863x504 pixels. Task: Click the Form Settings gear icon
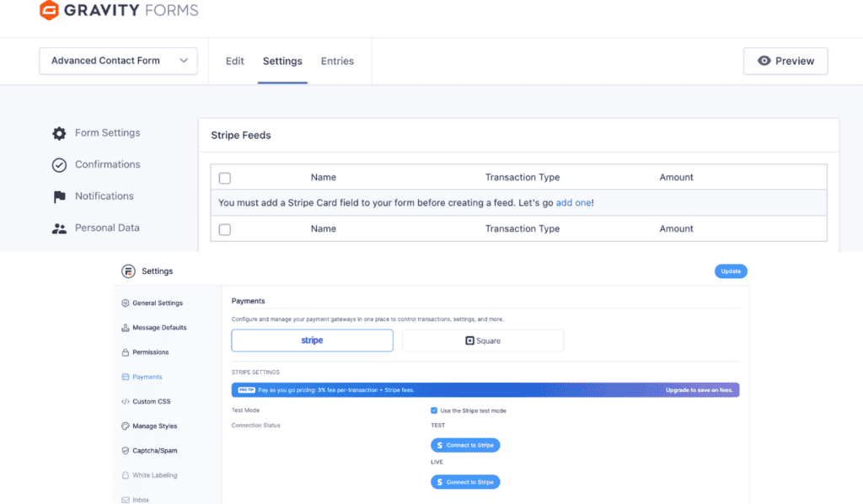pyautogui.click(x=59, y=133)
